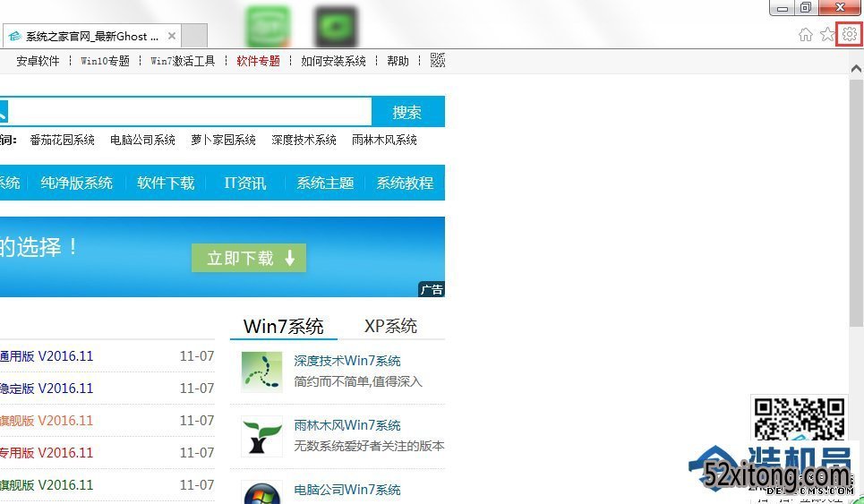Open the IE Tools gear menu

[849, 34]
